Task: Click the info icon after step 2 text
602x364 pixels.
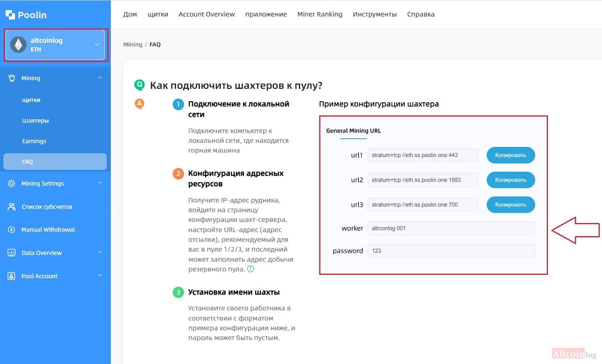Action: point(251,269)
